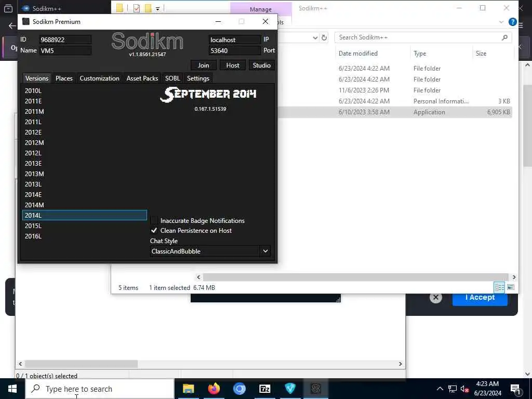Select the SOBL tab
This screenshot has height=399, width=532.
pos(172,78)
